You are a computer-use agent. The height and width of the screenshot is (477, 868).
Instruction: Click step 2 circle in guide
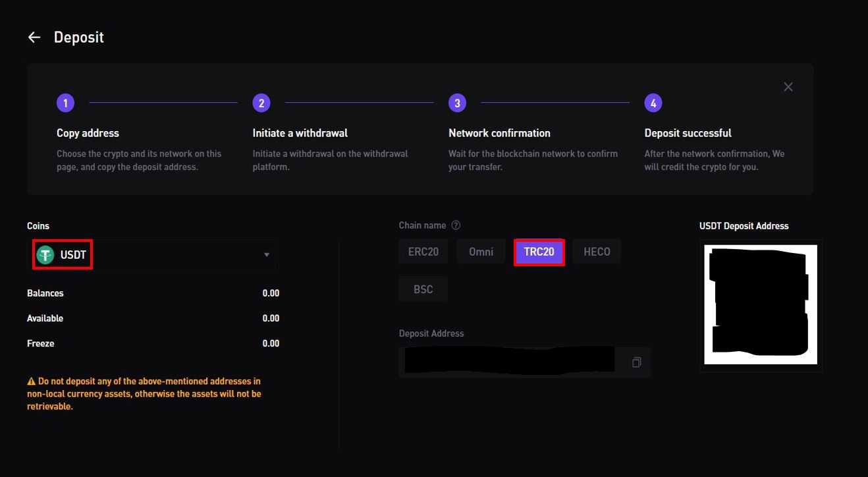[x=261, y=103]
